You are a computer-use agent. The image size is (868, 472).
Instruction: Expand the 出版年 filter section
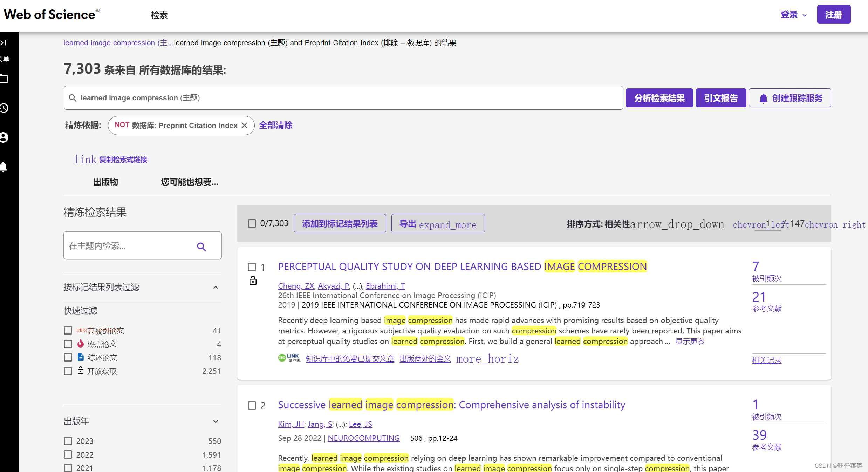pyautogui.click(x=216, y=421)
